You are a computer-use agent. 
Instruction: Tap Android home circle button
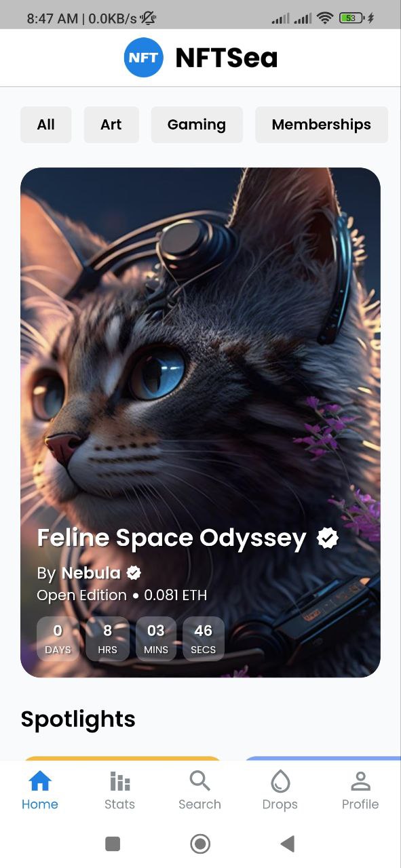point(200,844)
